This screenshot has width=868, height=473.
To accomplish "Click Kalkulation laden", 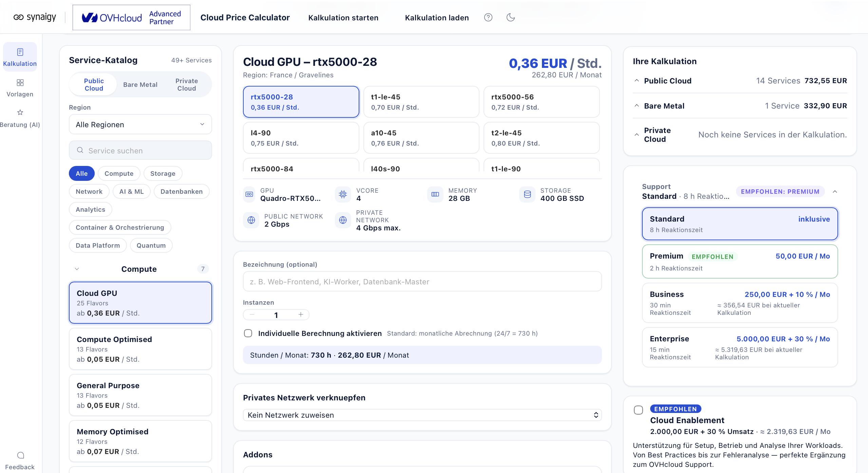I will click(437, 18).
